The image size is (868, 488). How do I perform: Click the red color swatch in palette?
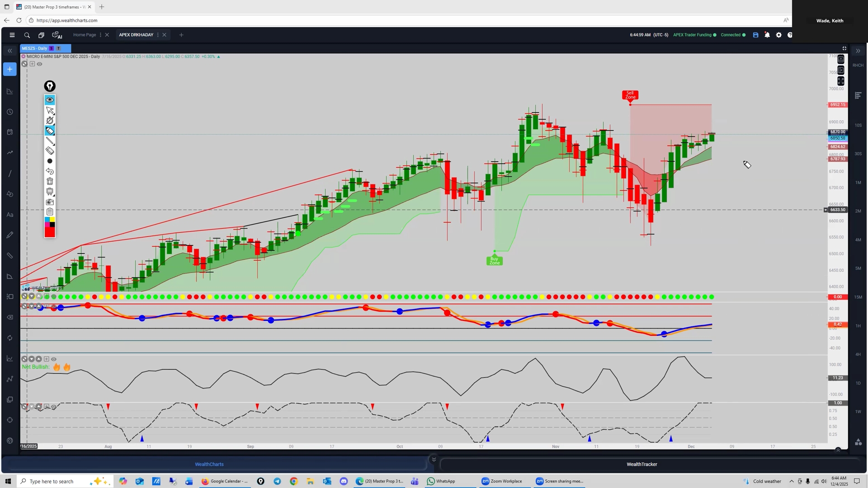point(50,232)
